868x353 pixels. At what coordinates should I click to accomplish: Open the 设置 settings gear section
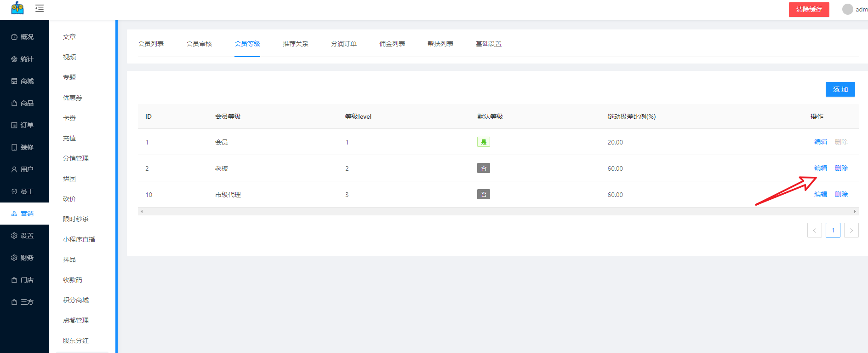point(23,236)
